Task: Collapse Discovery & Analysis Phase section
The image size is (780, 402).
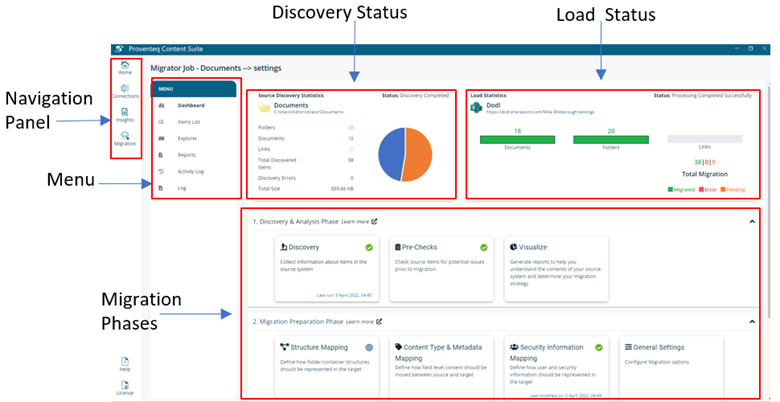Action: [x=752, y=221]
